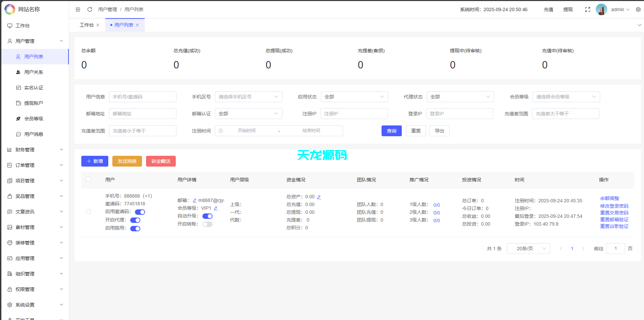Click the refresh icon in top bar
The width and height of the screenshot is (644, 320).
[x=89, y=9]
